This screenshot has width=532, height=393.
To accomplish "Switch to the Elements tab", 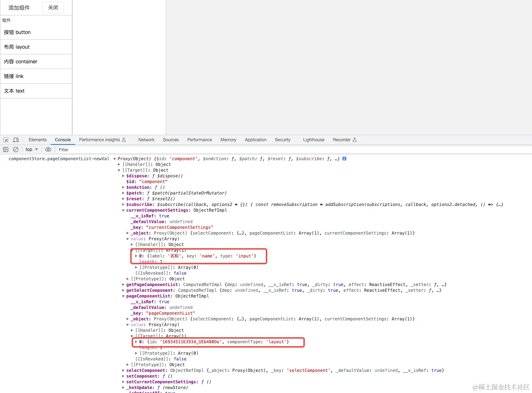I will [38, 140].
